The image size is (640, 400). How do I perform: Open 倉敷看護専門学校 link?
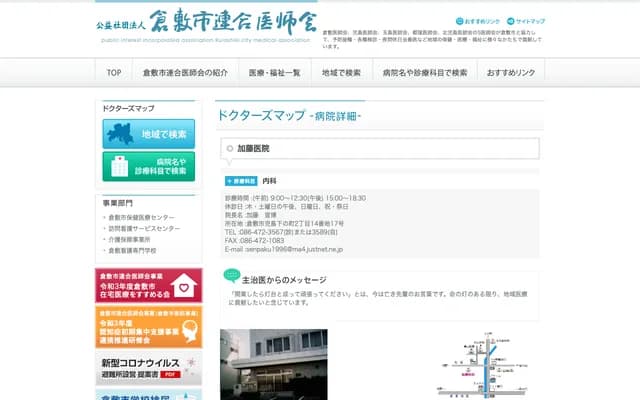coord(132,251)
